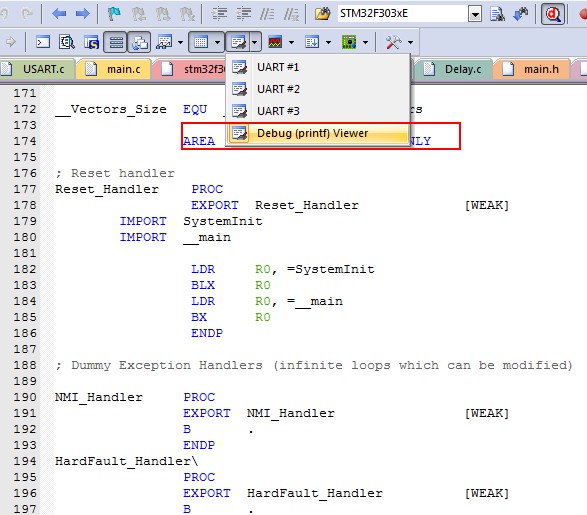587x515 pixels.
Task: Open the Watch windows icon
Action: [x=164, y=42]
